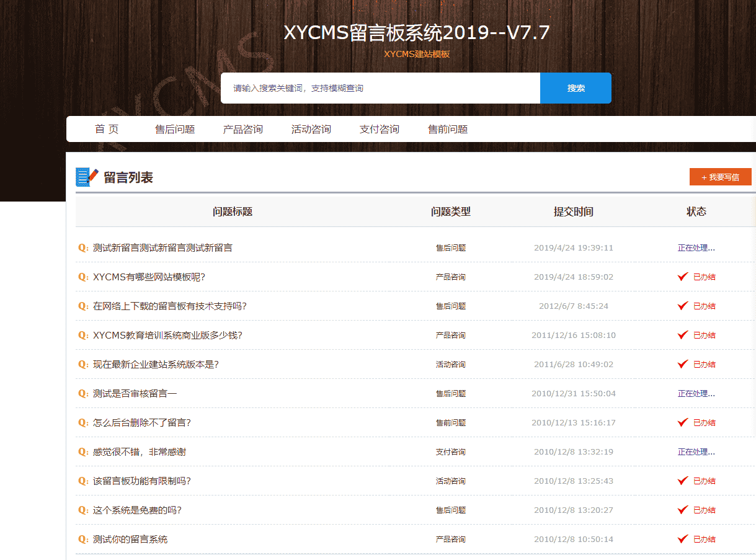
Task: Click the orange 我要写信 button
Action: click(x=721, y=177)
